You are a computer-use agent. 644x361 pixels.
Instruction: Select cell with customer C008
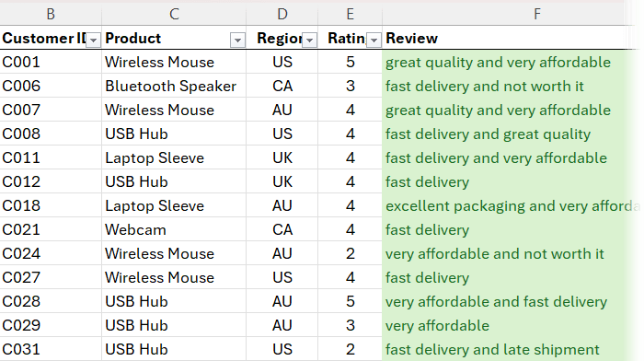[51, 134]
